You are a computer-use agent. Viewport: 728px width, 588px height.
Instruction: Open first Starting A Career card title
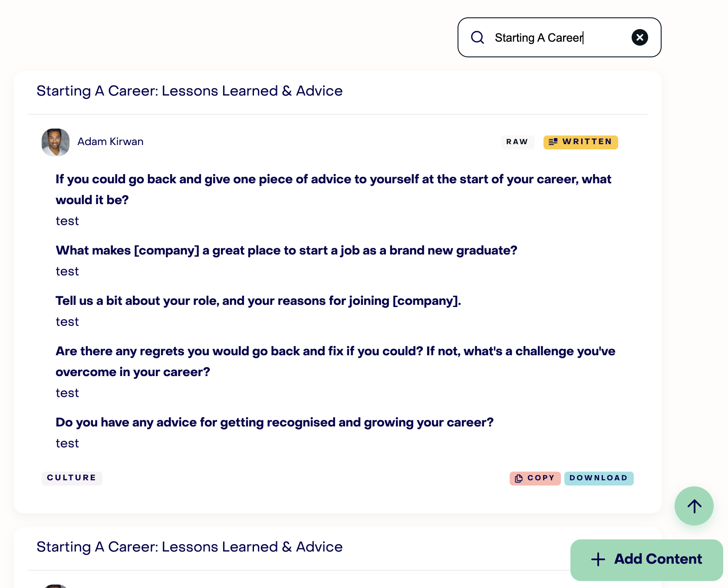click(190, 91)
